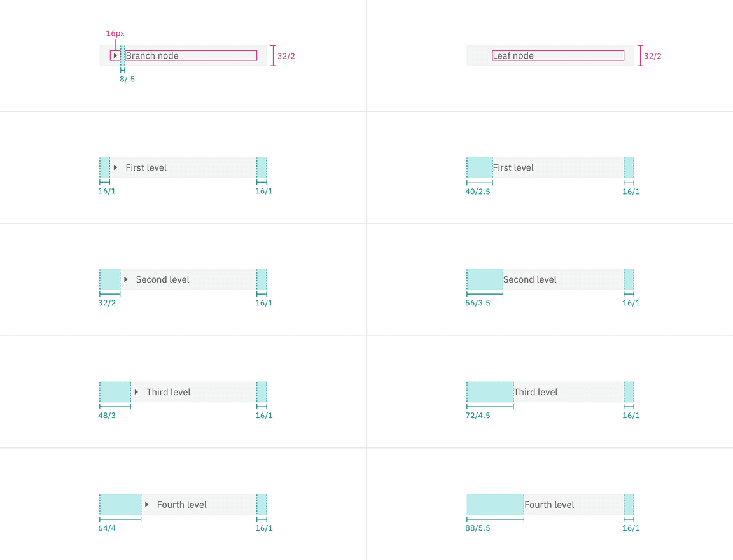Viewport: 733px width, 560px height.
Task: Toggle the Fourth level expand arrow
Action: 147,505
